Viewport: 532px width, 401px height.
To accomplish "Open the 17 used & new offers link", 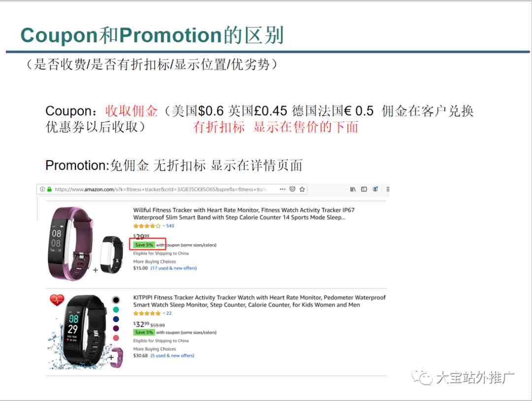I will (x=173, y=268).
